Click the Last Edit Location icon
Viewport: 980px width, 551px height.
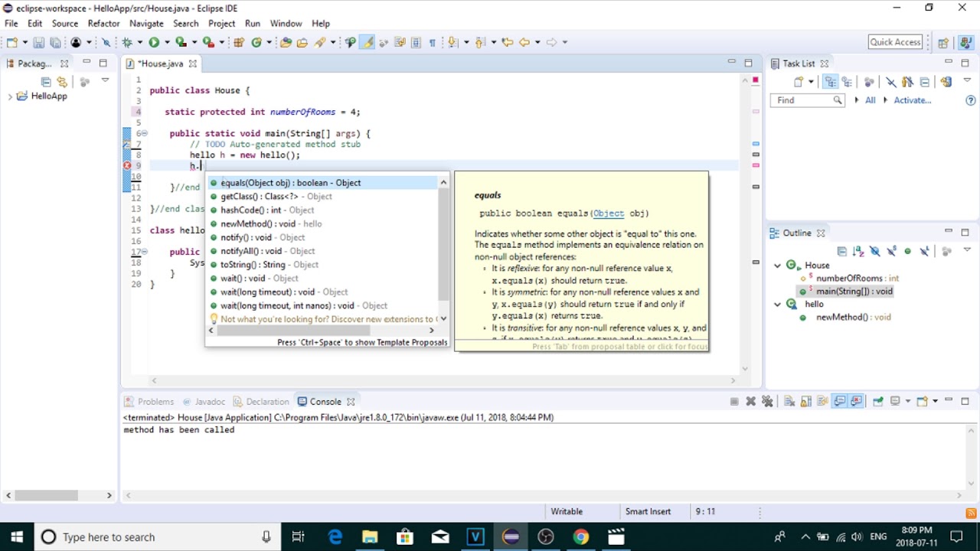pyautogui.click(x=507, y=42)
